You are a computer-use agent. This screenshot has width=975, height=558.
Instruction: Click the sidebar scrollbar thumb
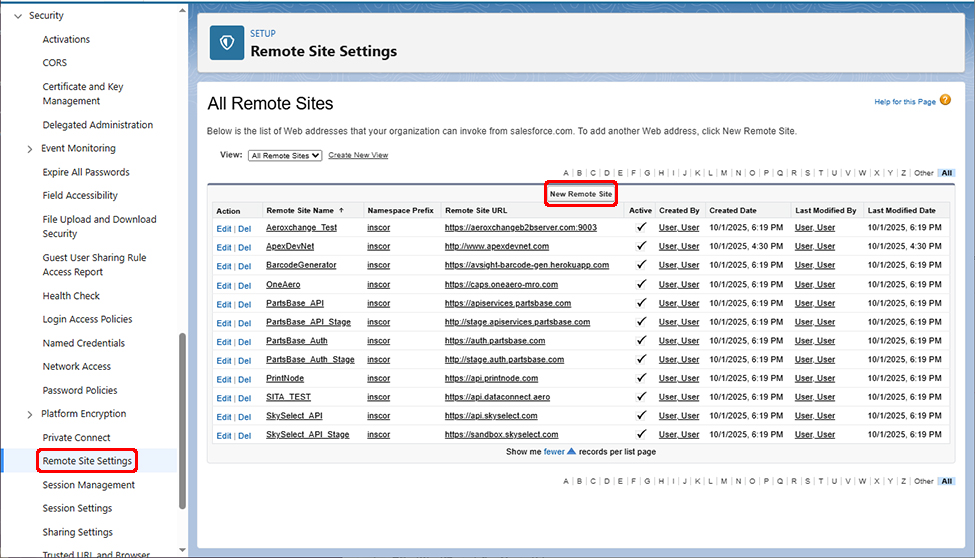point(182,421)
